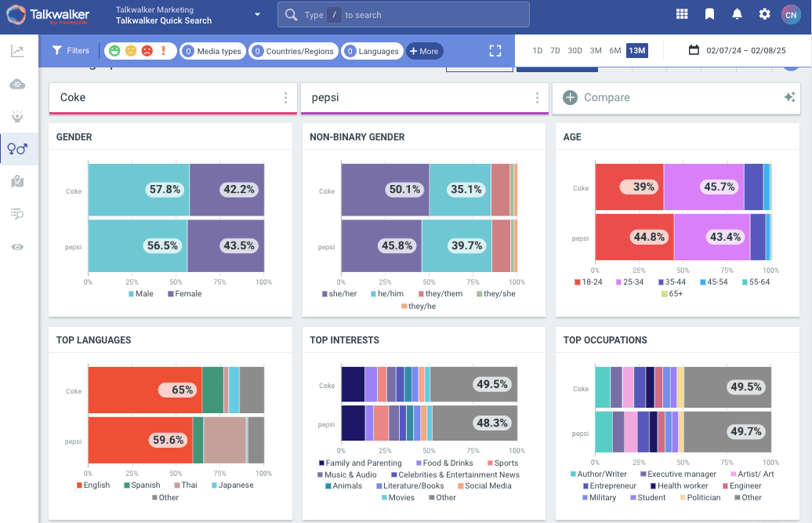Screen dimensions: 812x523
Task: Open the settings gear icon
Action: tap(764, 14)
